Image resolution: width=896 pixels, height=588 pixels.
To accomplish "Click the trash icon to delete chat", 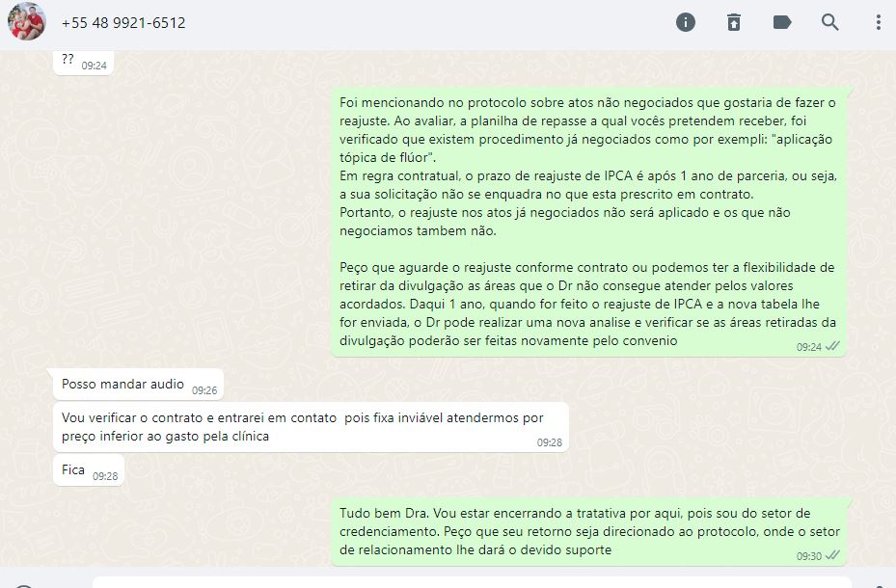I will pos(734,22).
